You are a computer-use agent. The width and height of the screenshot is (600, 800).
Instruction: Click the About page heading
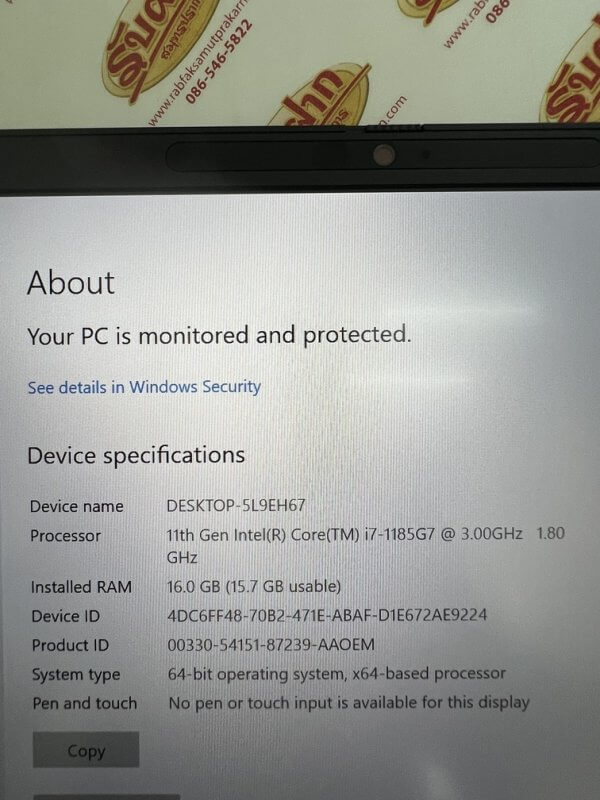71,283
